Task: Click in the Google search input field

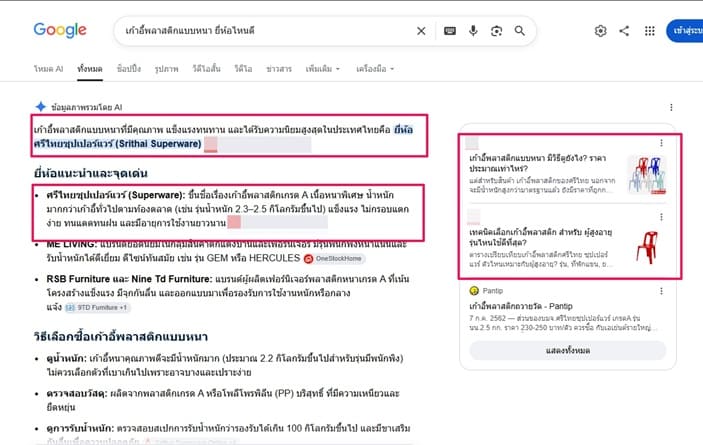Action: pyautogui.click(x=265, y=31)
